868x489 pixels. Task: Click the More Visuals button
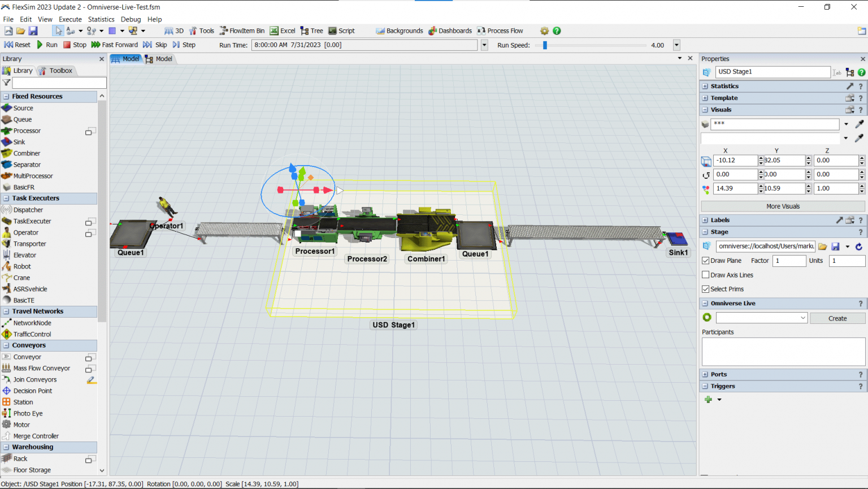point(783,206)
